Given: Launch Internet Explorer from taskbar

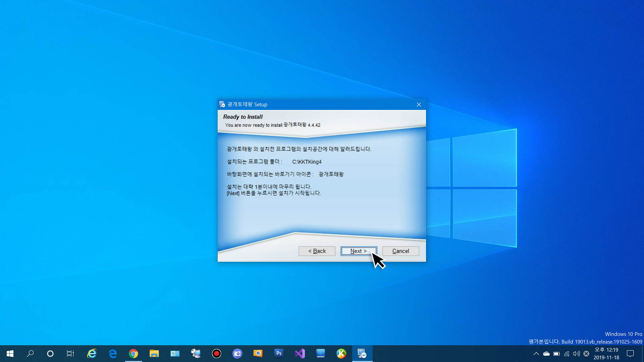Looking at the screenshot, I should tap(92, 353).
